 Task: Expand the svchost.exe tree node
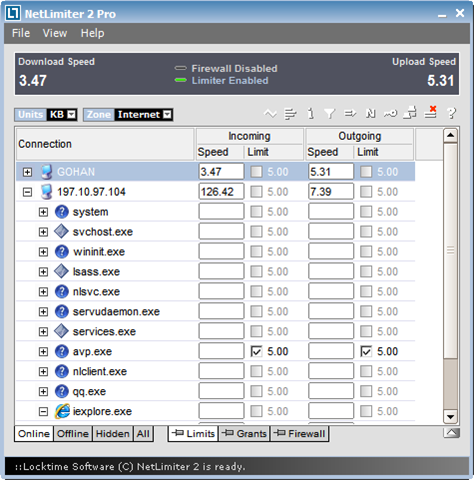tap(43, 232)
